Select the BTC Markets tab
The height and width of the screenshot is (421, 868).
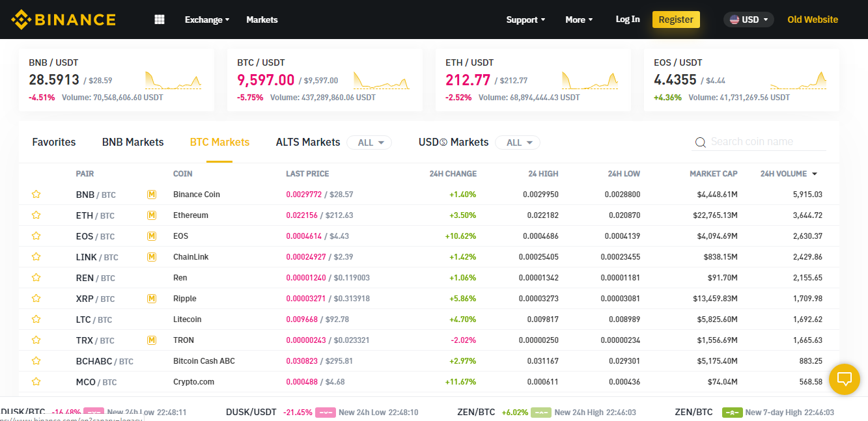tap(219, 142)
